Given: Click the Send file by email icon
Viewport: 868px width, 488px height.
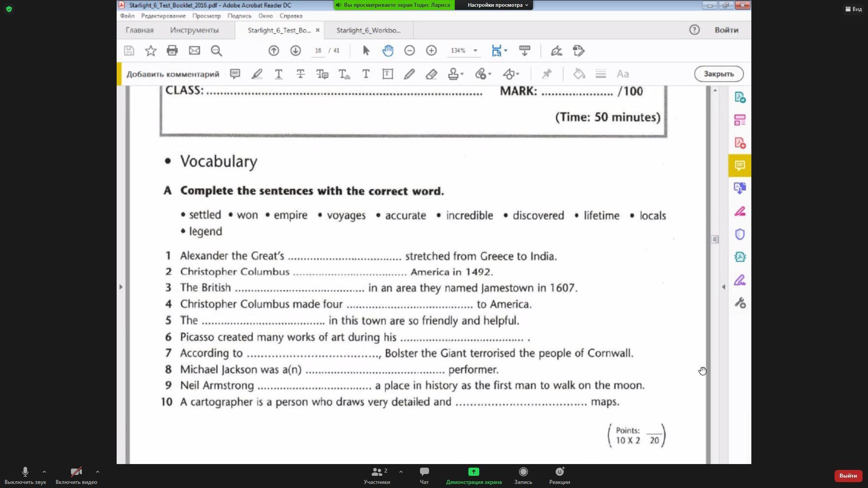Looking at the screenshot, I should pos(194,51).
